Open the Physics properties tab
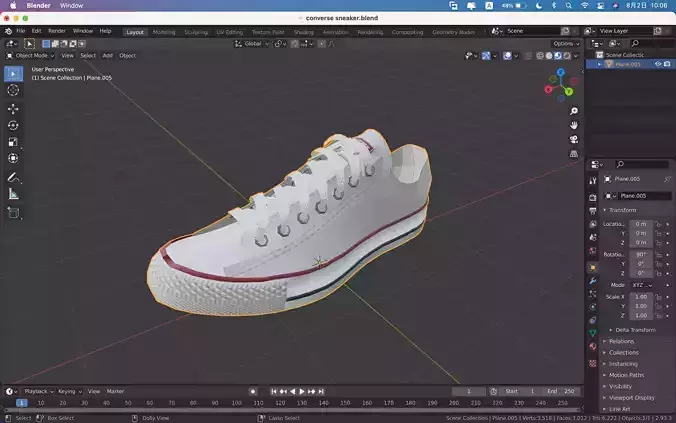 593,307
